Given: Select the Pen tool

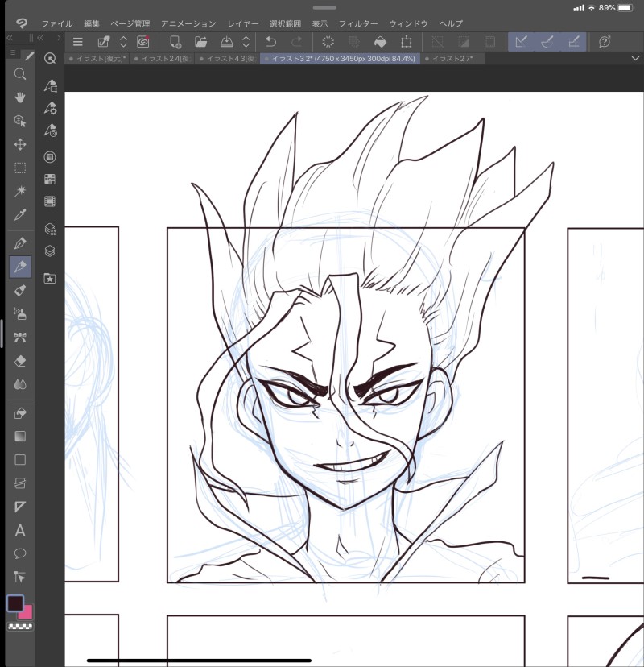Looking at the screenshot, I should 20,243.
